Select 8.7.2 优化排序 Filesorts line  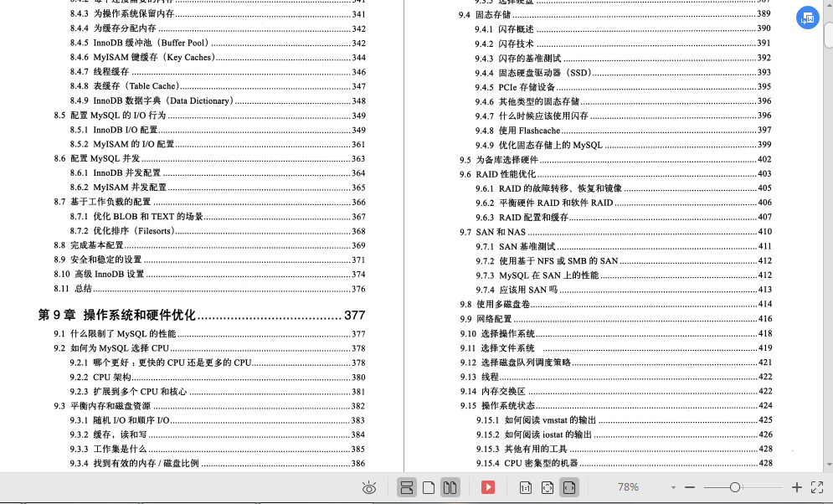tap(218, 231)
